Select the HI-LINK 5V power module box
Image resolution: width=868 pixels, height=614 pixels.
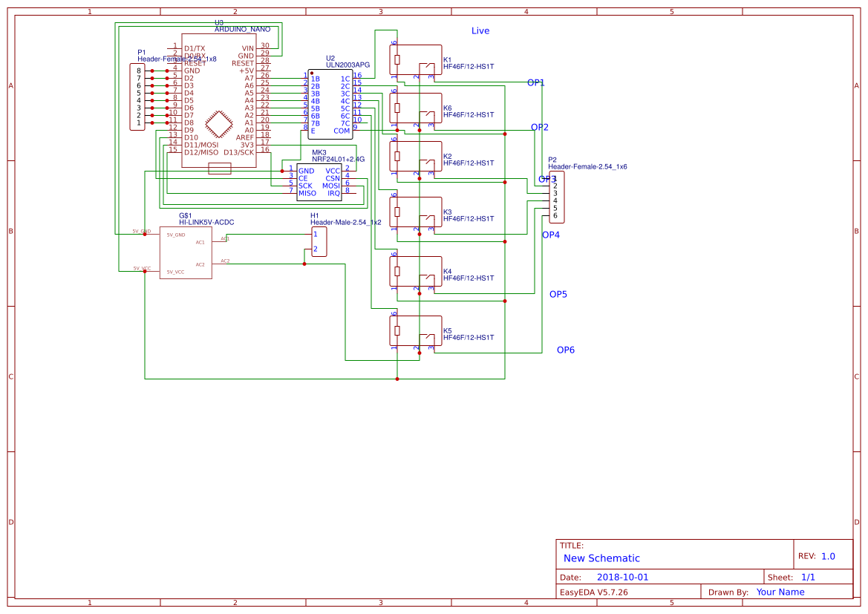point(186,253)
